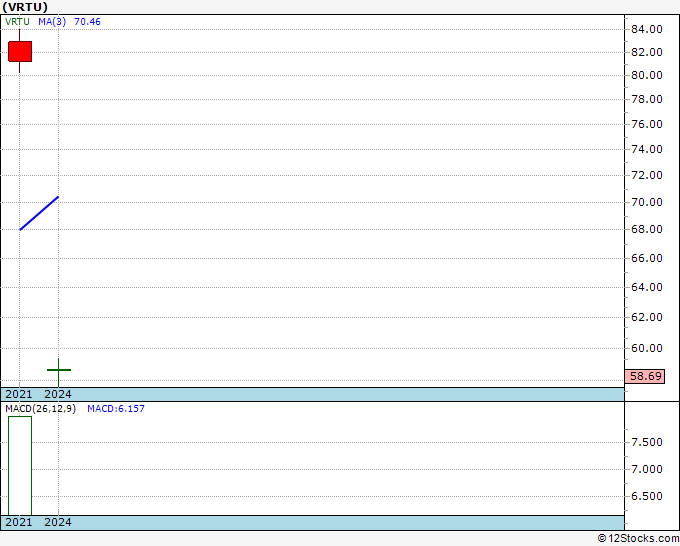Click the 84.00 price axis label
Viewport: 680px width, 546px height.
pos(647,29)
